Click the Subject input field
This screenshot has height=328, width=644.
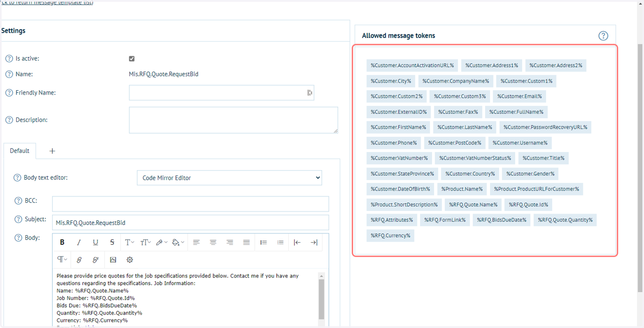point(191,222)
